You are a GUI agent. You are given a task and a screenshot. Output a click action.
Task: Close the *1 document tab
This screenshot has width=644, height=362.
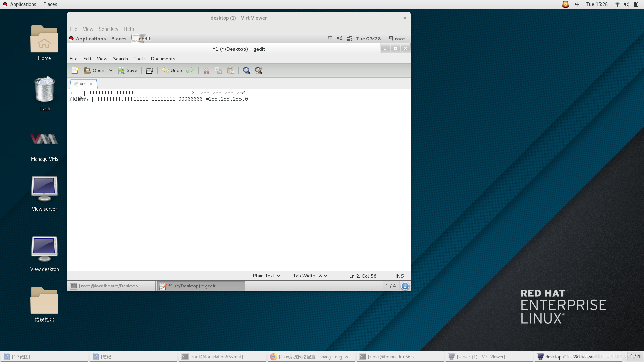pos(91,84)
